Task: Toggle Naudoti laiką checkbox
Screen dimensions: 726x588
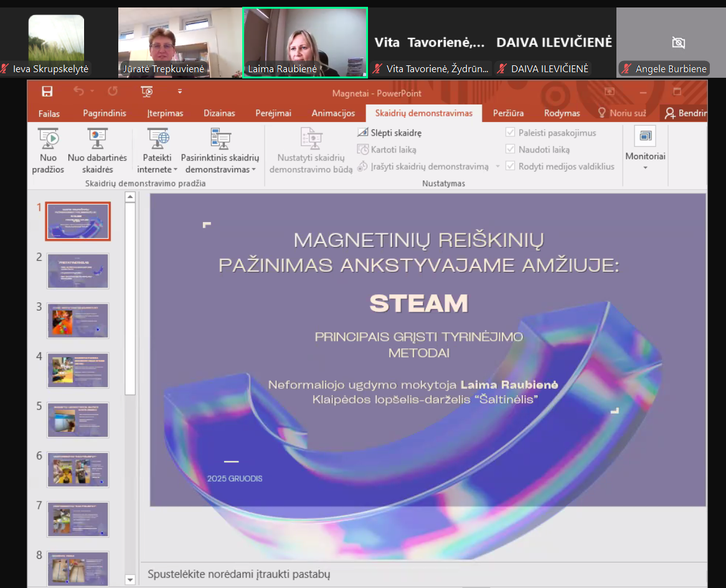Action: [511, 149]
